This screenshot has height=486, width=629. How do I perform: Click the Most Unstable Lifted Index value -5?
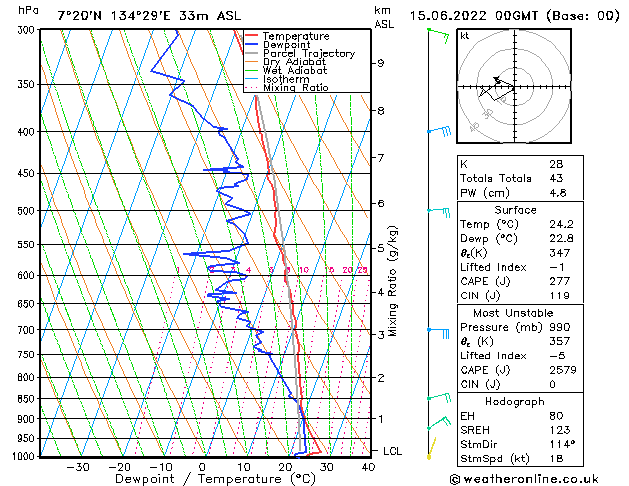tap(557, 356)
